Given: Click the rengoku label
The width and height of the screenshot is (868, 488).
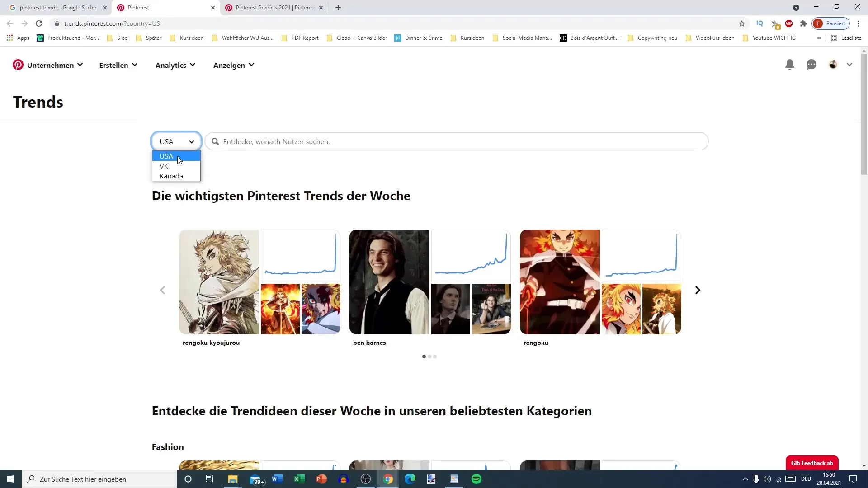Looking at the screenshot, I should (536, 343).
